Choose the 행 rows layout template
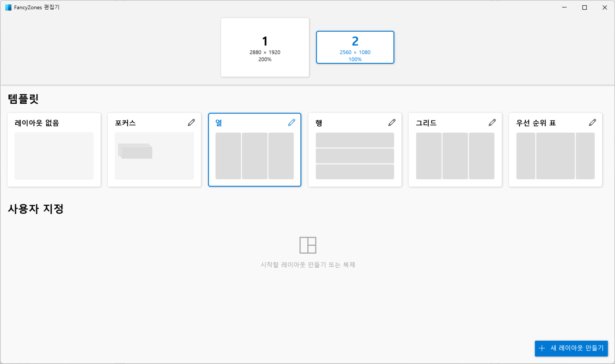Image resolution: width=615 pixels, height=364 pixels. (x=355, y=150)
